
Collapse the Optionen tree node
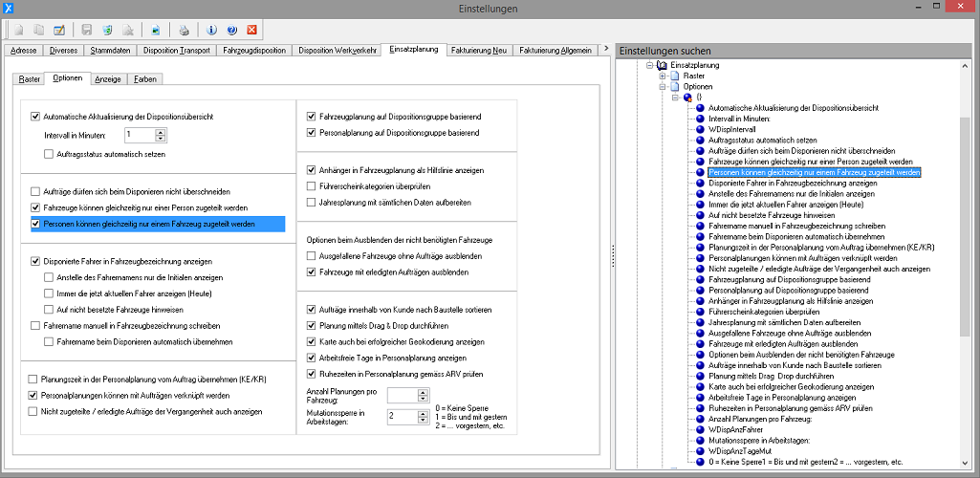tap(663, 86)
